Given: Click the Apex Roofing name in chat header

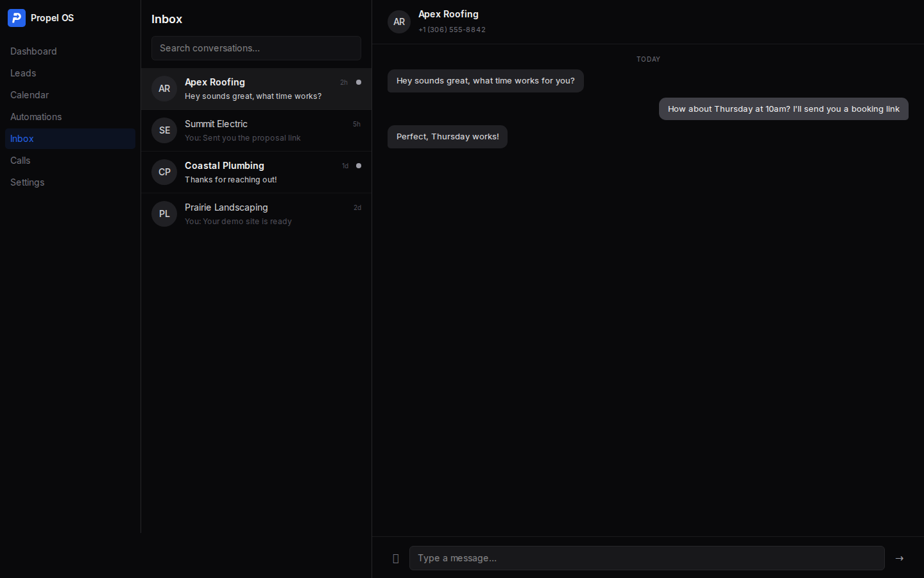Looking at the screenshot, I should click(449, 14).
